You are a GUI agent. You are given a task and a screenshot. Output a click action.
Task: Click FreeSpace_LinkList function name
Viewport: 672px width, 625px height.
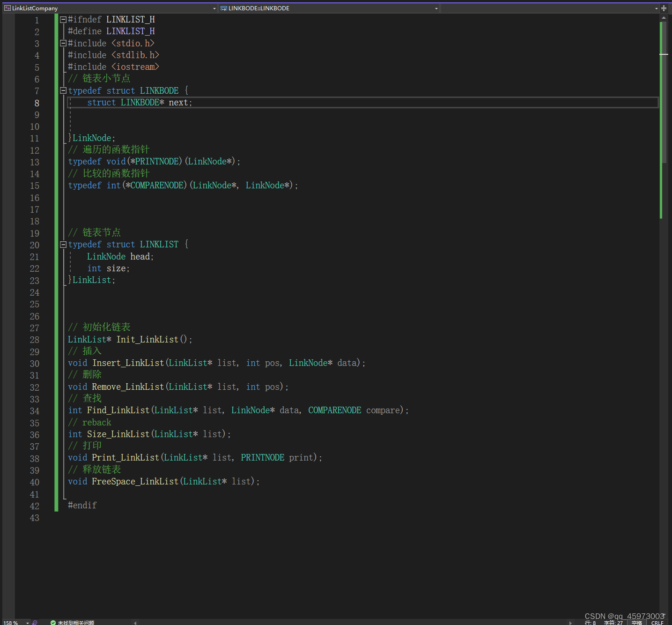pos(135,481)
